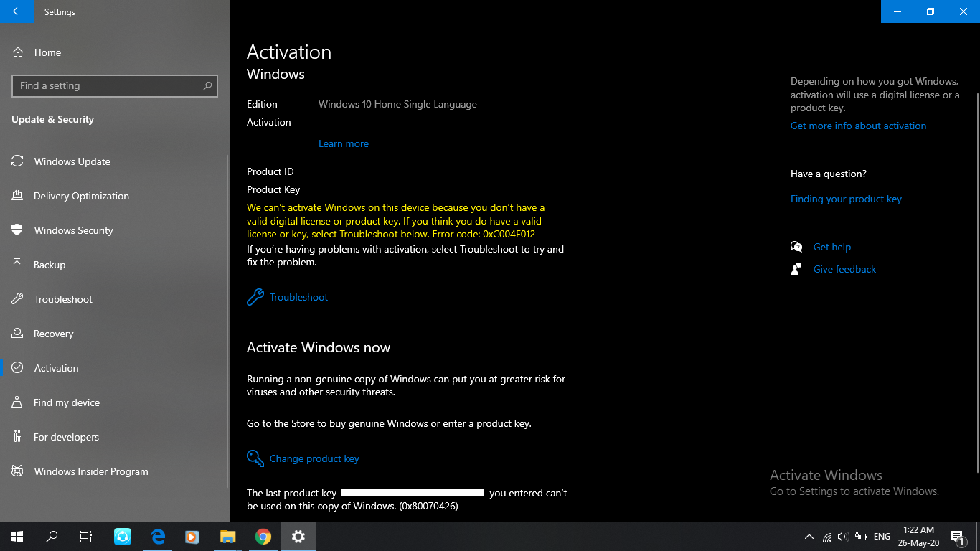Click the 'Update & Security' heading
Screen dimensions: 980x551
(52, 119)
